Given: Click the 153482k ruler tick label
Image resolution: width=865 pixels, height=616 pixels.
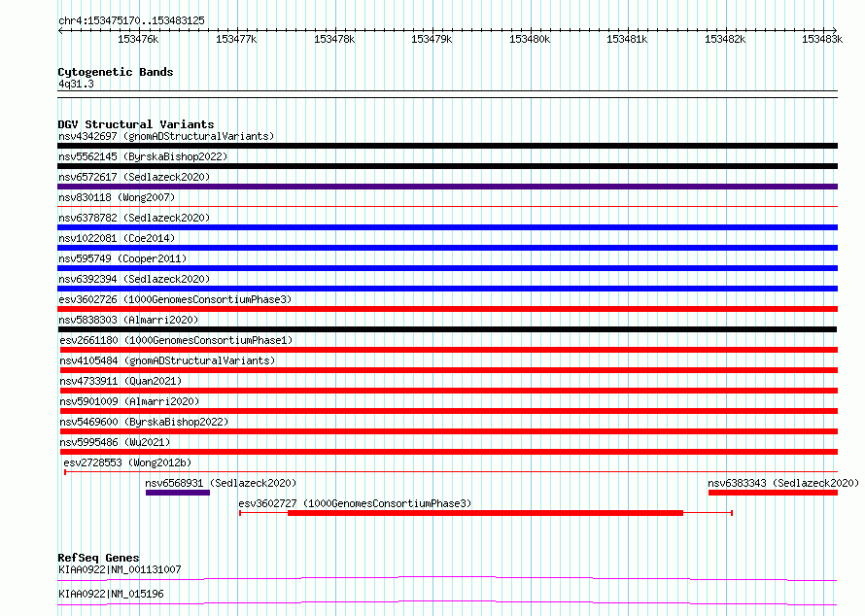Looking at the screenshot, I should pos(725,39).
